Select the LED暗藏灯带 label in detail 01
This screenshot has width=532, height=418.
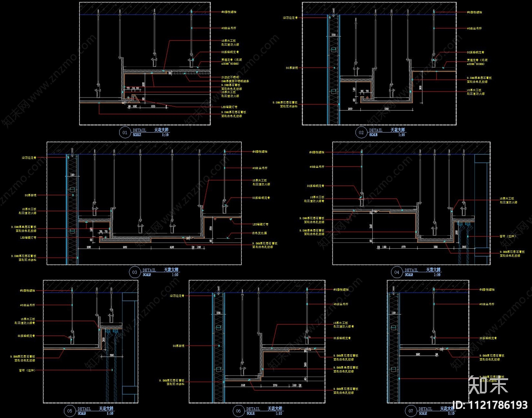tap(229, 107)
